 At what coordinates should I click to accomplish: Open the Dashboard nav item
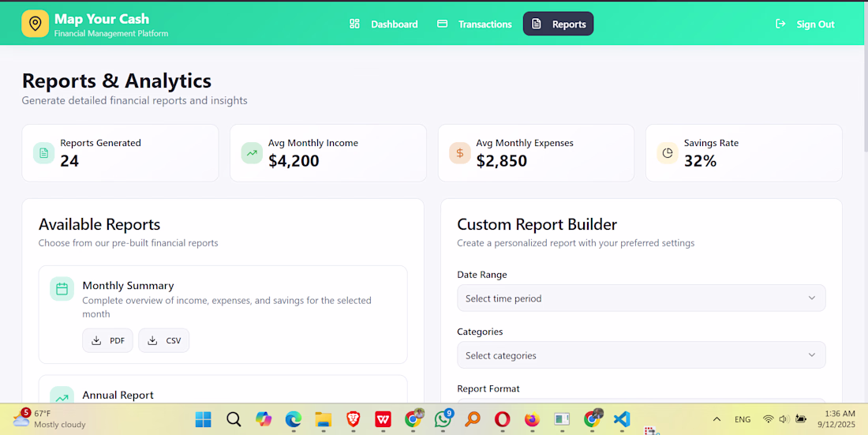(x=383, y=24)
